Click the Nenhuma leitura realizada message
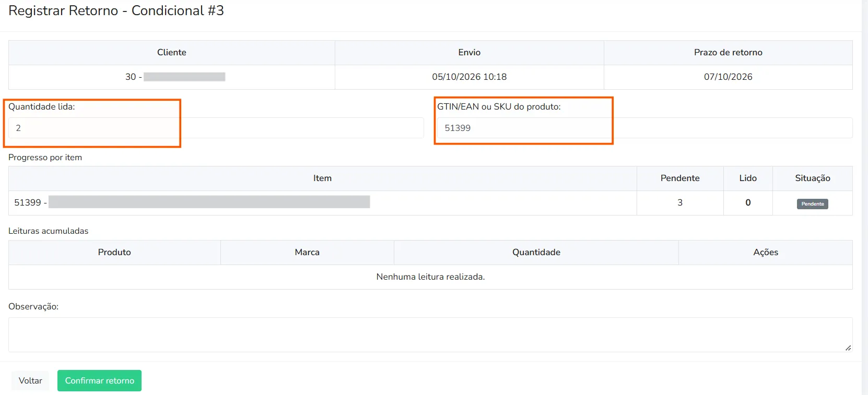This screenshot has width=868, height=395. 430,277
